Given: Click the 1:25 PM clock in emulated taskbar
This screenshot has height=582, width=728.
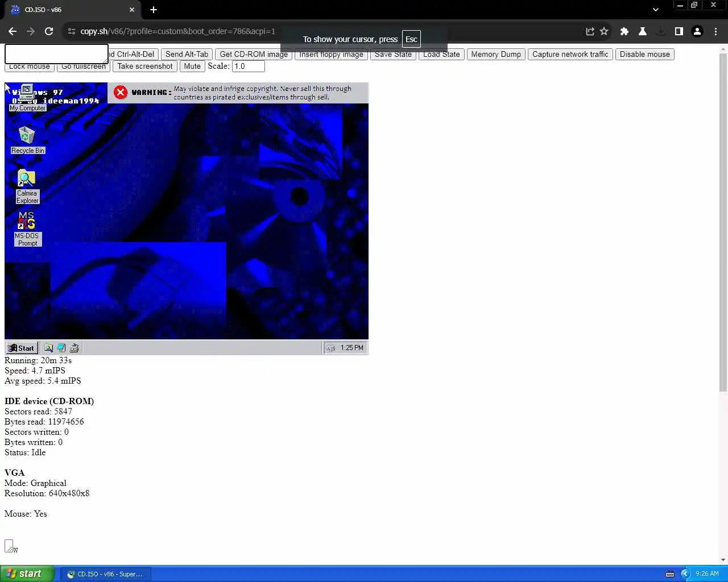Looking at the screenshot, I should [x=351, y=348].
